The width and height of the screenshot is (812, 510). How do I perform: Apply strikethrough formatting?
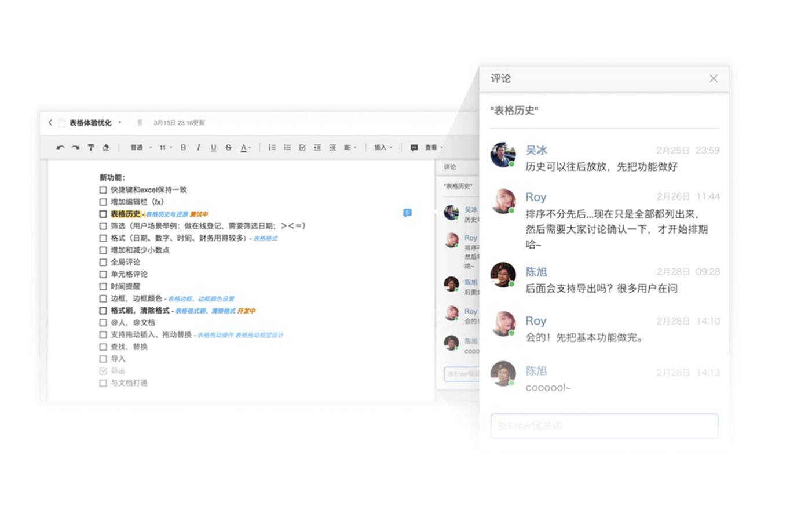pos(228,148)
